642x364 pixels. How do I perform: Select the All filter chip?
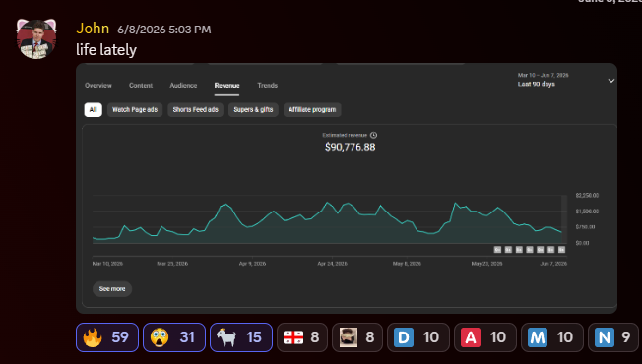coord(93,109)
